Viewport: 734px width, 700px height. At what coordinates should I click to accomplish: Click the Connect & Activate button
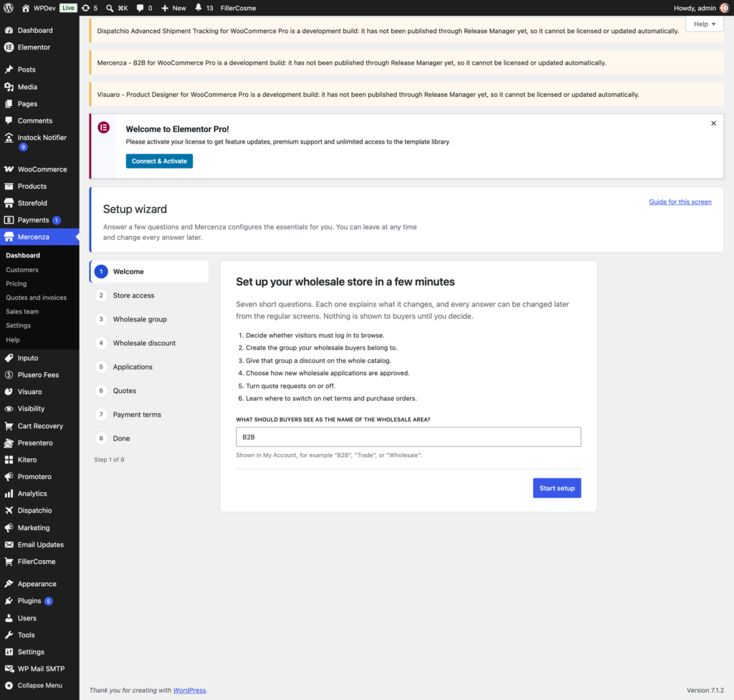[x=159, y=161]
